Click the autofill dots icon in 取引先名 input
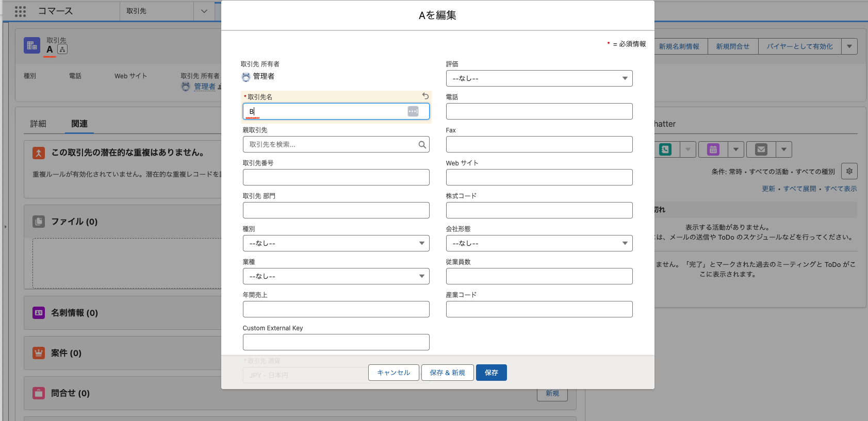This screenshot has height=421, width=868. click(413, 111)
